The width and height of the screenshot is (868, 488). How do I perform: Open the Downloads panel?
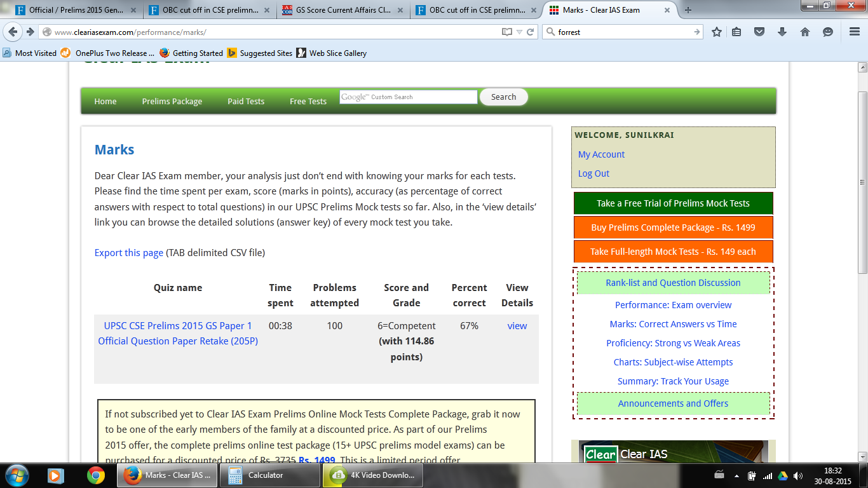782,32
